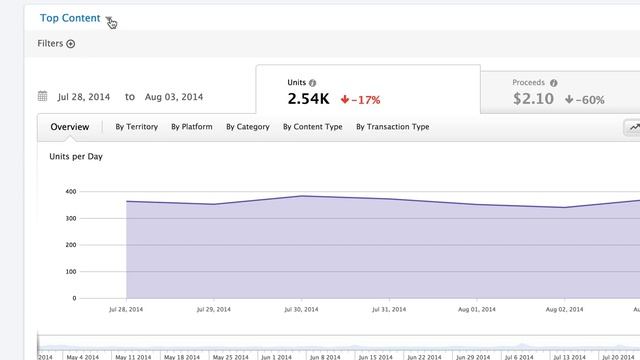Click the Jul 31, 2014 axis label
Screen dimensions: 640x360
point(389,309)
